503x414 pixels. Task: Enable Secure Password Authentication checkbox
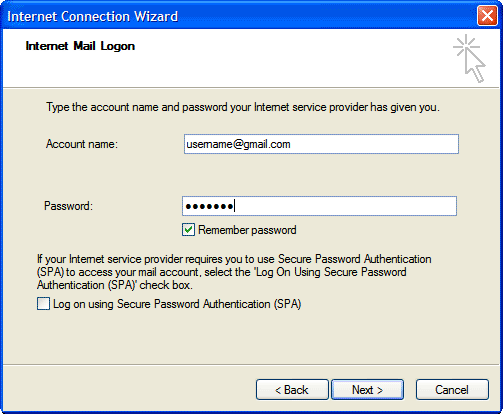43,304
